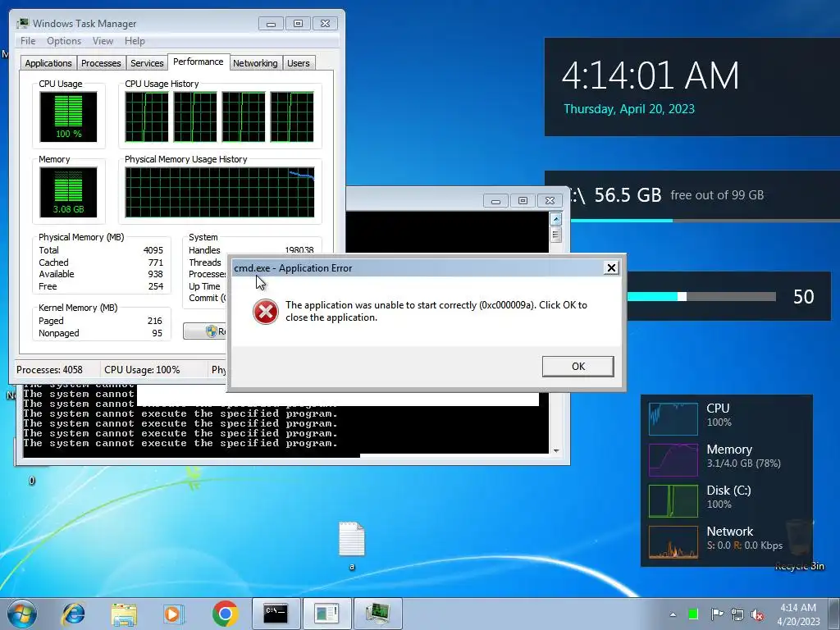Click the muted volume tray icon
This screenshot has width=840, height=630.
click(757, 615)
